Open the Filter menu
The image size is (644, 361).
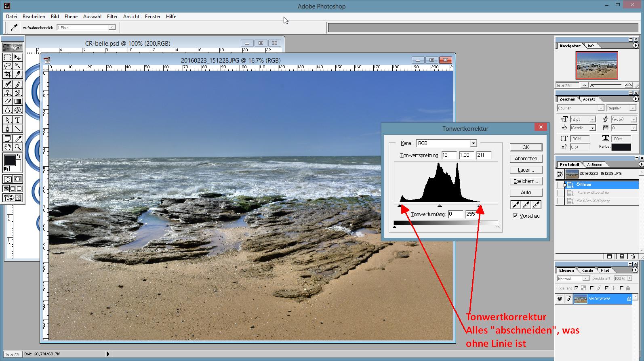112,17
